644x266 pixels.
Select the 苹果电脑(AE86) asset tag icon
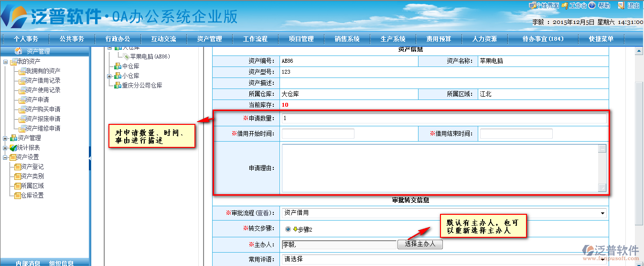(126, 56)
